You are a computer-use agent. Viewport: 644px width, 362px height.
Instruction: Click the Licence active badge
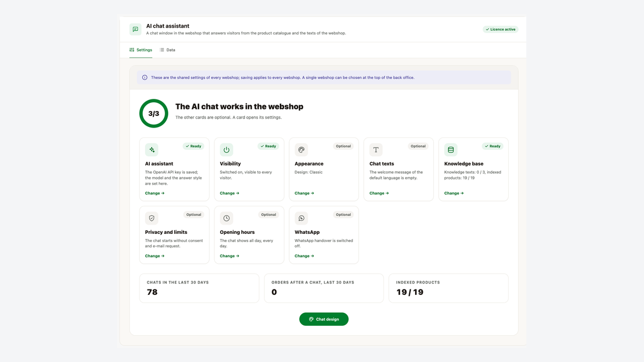[500, 30]
